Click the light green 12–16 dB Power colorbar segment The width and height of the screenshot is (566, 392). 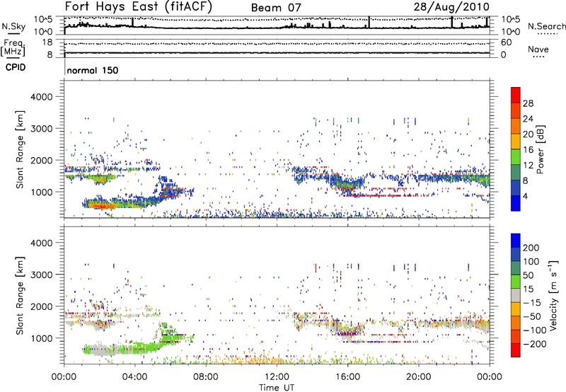516,157
